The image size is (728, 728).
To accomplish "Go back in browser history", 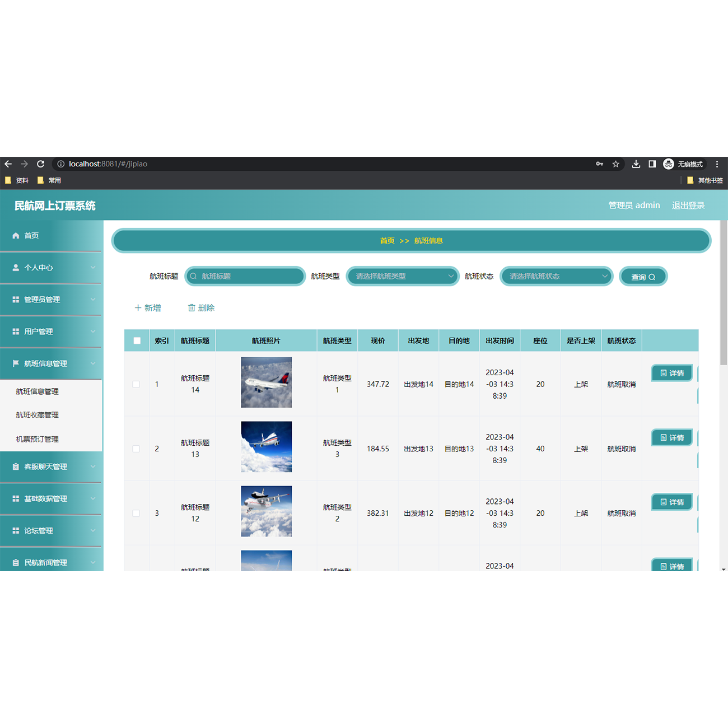I will [x=8, y=164].
